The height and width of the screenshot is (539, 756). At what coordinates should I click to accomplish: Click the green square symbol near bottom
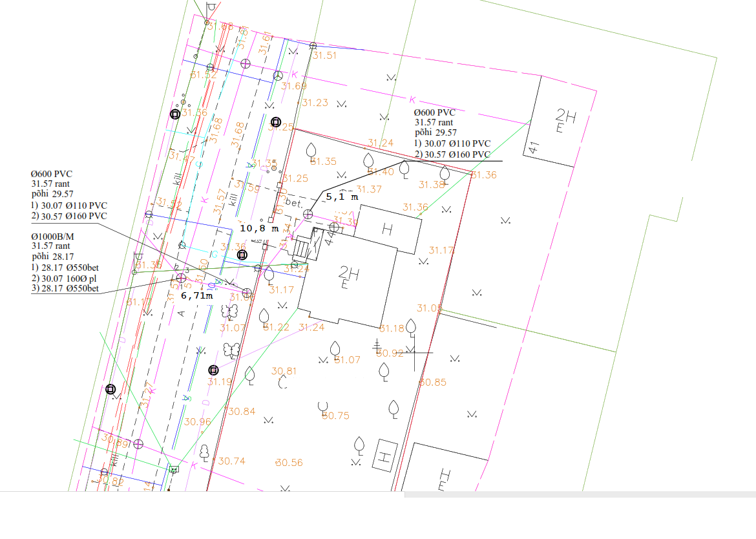coord(173,470)
